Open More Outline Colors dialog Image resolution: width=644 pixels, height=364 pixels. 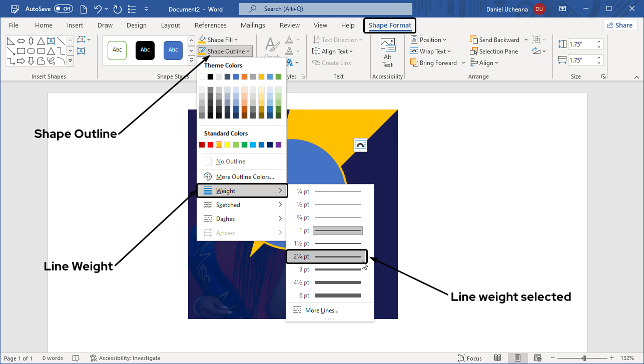click(x=245, y=177)
